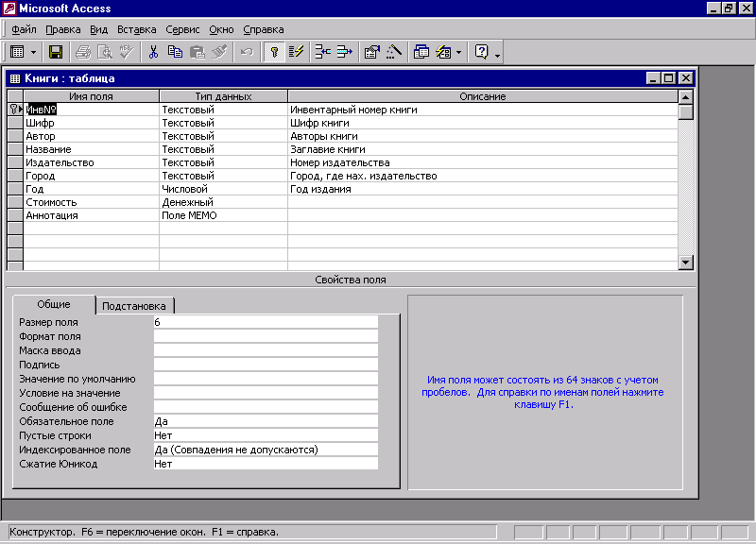Click the Help question mark icon
The height and width of the screenshot is (544, 756).
(482, 52)
